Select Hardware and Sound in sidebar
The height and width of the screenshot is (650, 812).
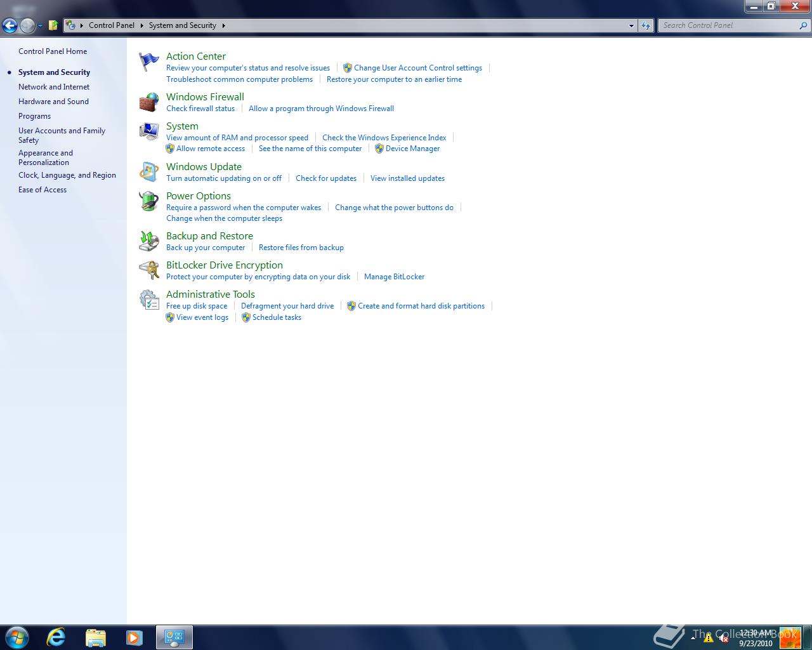pyautogui.click(x=53, y=102)
